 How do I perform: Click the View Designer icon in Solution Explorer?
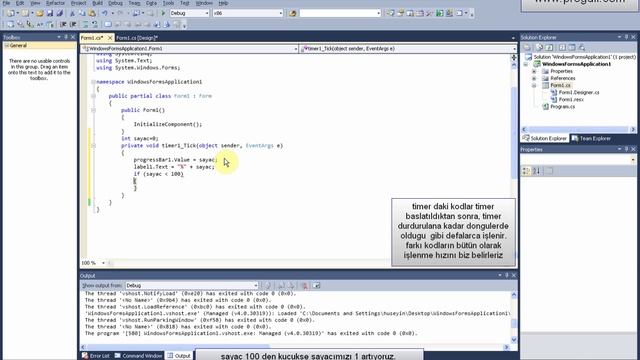click(x=572, y=48)
